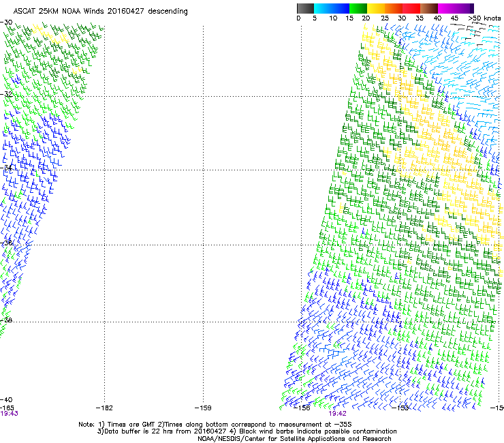This screenshot has height=443, width=504.
Task: Click the '-40' latitude label
Action: click(x=6, y=399)
